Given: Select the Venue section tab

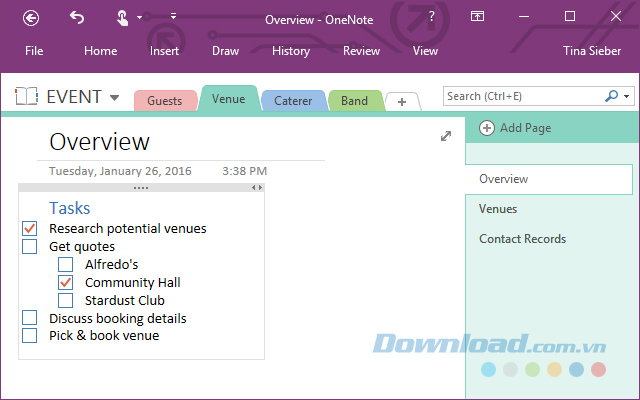Looking at the screenshot, I should point(229,99).
